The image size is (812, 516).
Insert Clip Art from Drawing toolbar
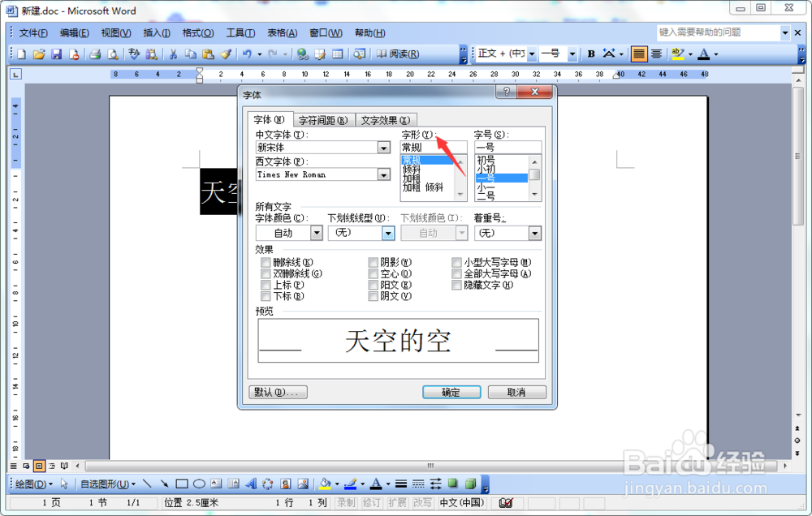coord(286,484)
